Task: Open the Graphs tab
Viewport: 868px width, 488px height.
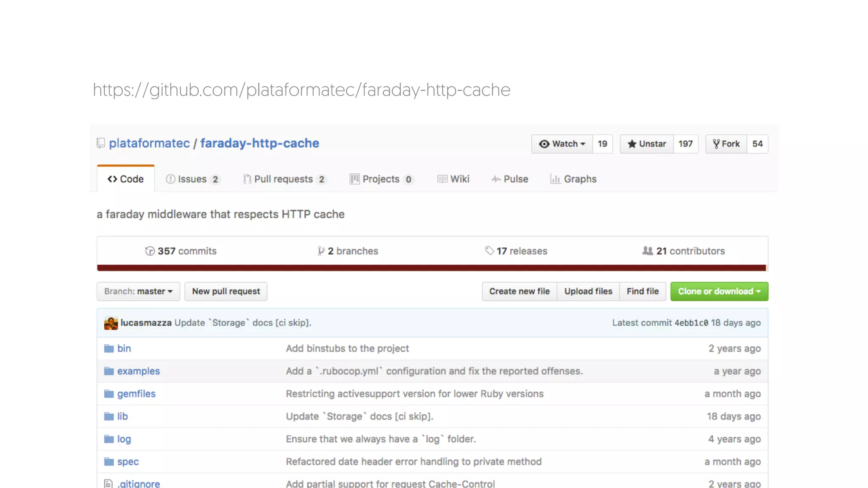Action: tap(573, 179)
